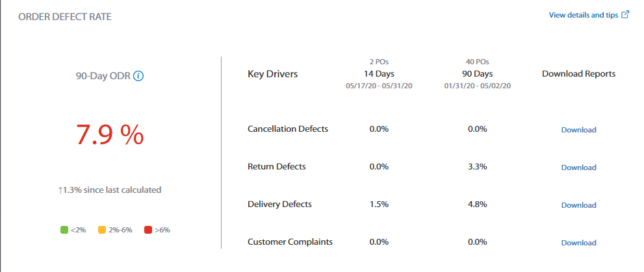Click the Return Defects 90-day value 3.3%

[x=477, y=167]
